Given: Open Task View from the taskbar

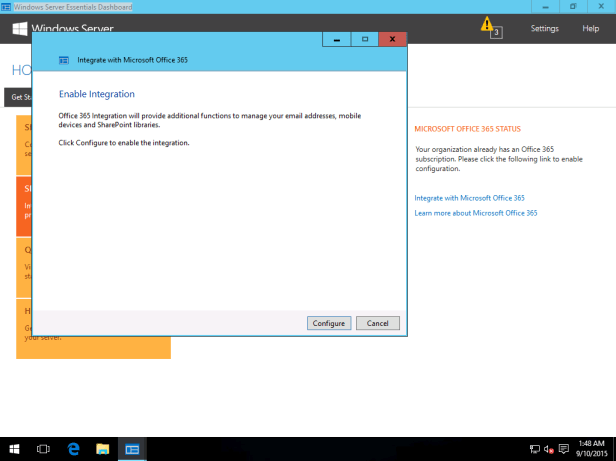Looking at the screenshot, I should coord(44,449).
